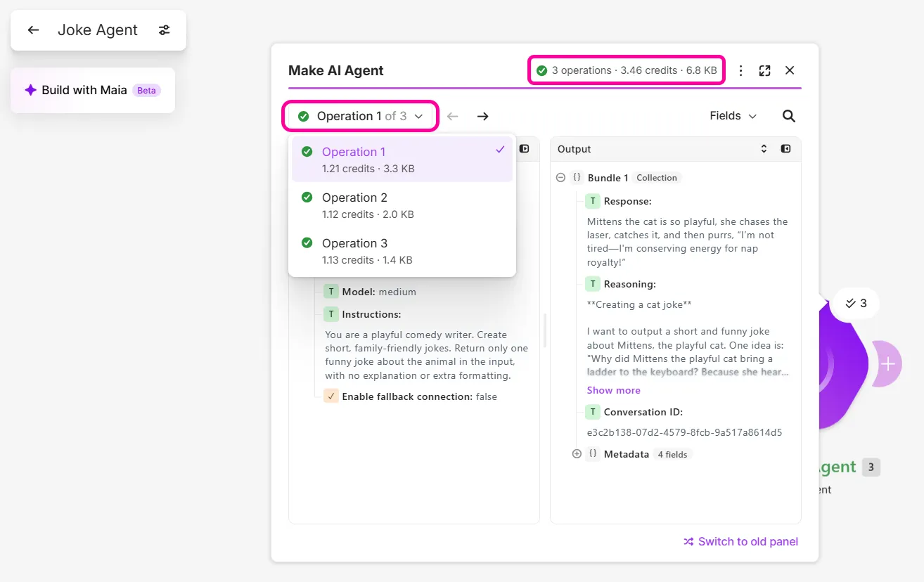Viewport: 924px width, 582px height.
Task: Switch to old panel
Action: pos(741,541)
